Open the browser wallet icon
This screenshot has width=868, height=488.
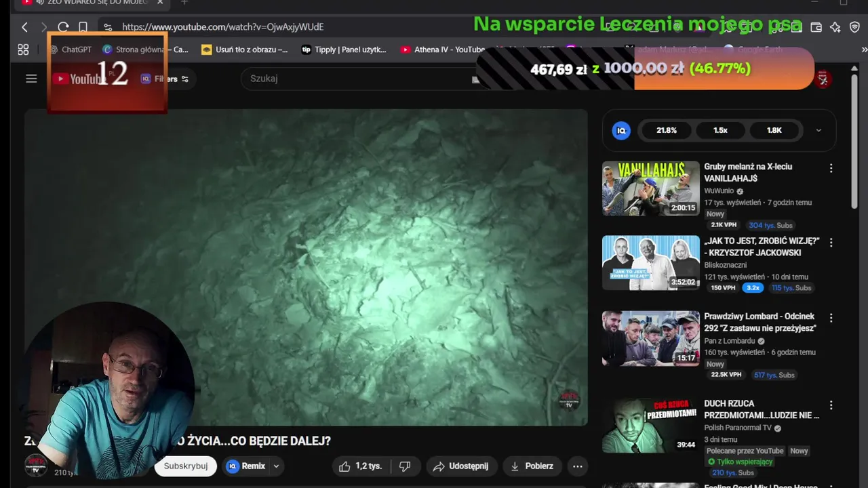[x=816, y=27]
